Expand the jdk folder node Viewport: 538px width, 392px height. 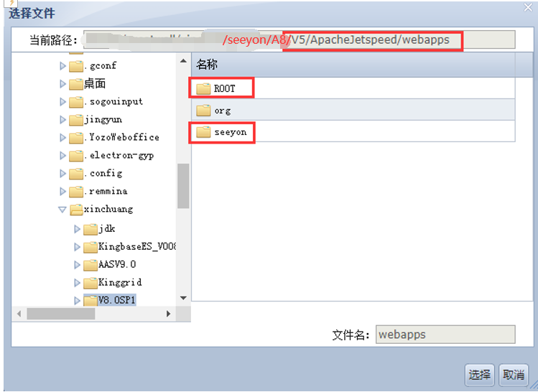point(77,229)
